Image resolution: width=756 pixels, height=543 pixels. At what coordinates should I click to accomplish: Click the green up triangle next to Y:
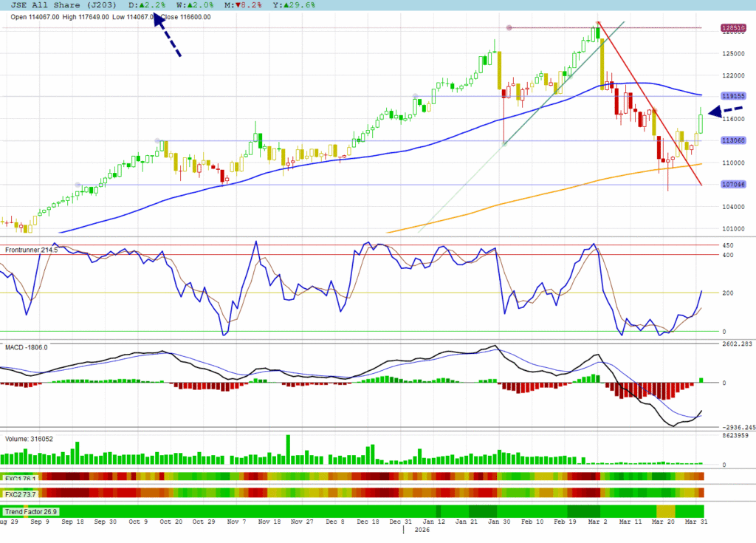285,5
